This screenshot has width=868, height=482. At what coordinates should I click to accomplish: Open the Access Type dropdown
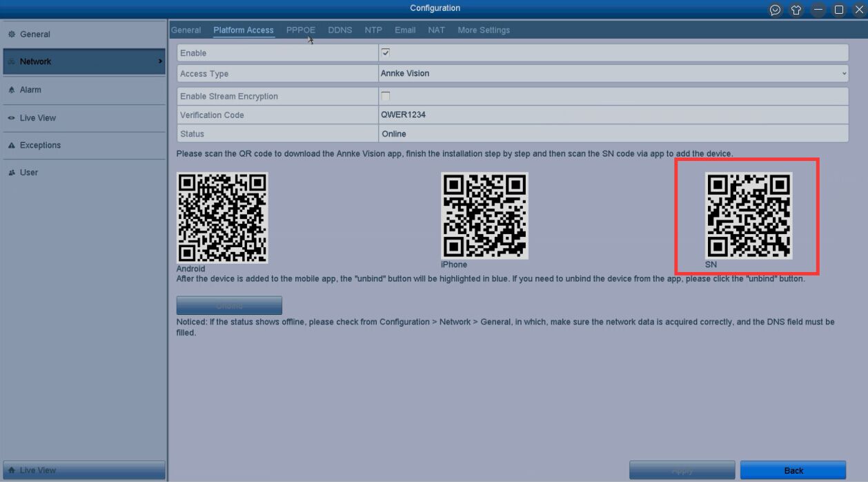pyautogui.click(x=613, y=73)
